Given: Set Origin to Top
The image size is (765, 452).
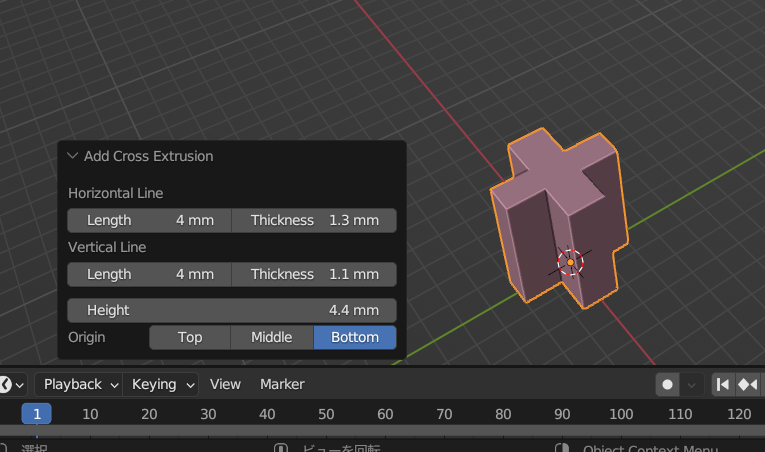Looking at the screenshot, I should pyautogui.click(x=190, y=337).
